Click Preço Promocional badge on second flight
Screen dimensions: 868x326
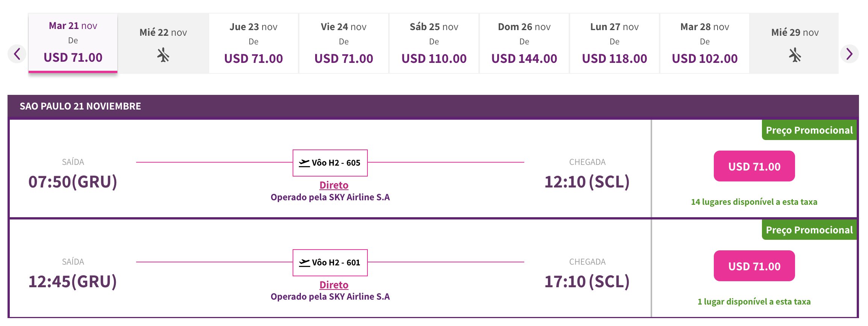click(x=809, y=230)
